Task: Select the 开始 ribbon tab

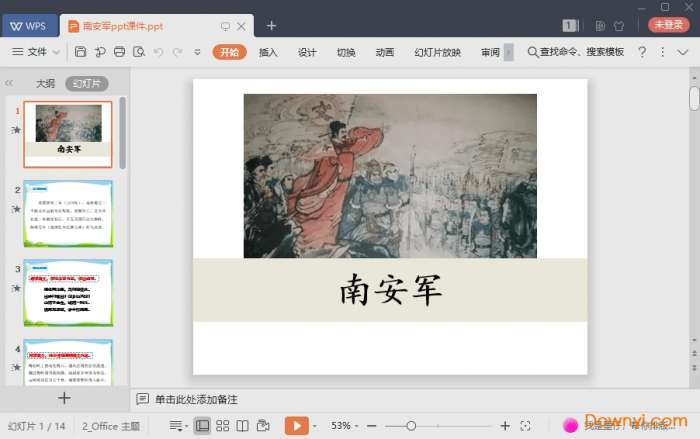Action: click(x=229, y=52)
